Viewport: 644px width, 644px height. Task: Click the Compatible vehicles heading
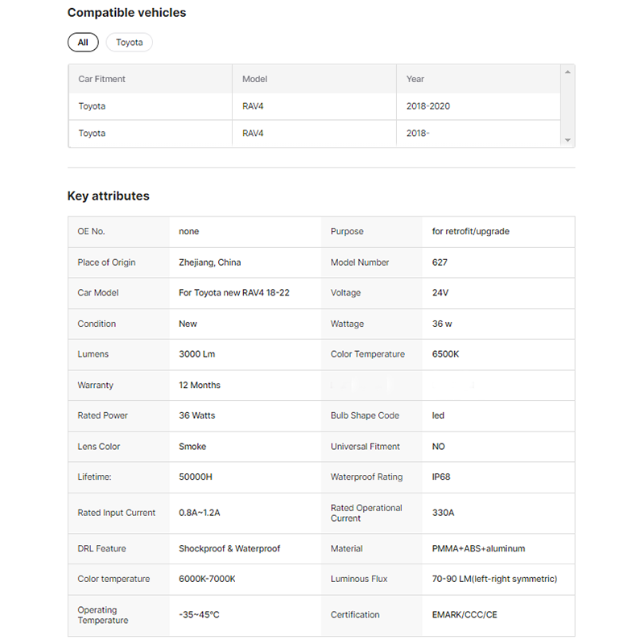click(x=126, y=13)
